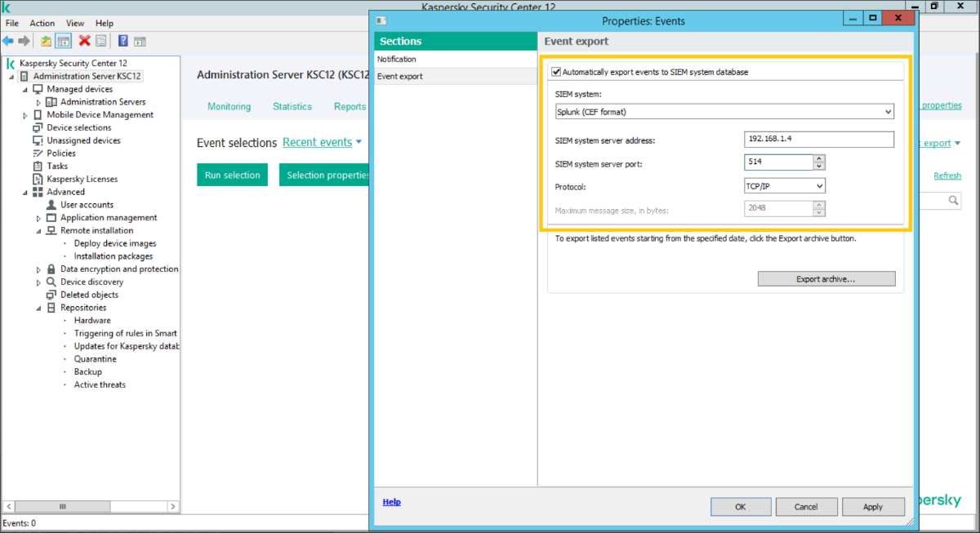This screenshot has height=533, width=980.
Task: Increase SIEM server port with up arrow
Action: point(819,159)
